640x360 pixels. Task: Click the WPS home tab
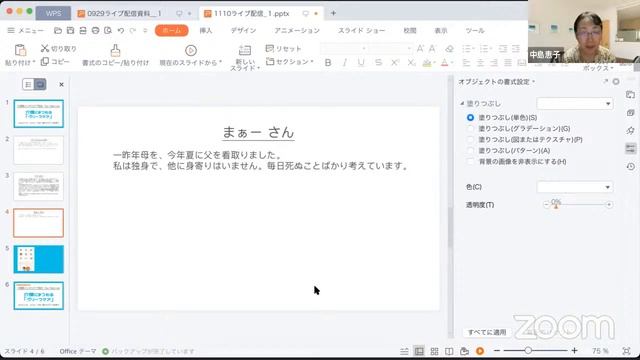click(x=53, y=13)
